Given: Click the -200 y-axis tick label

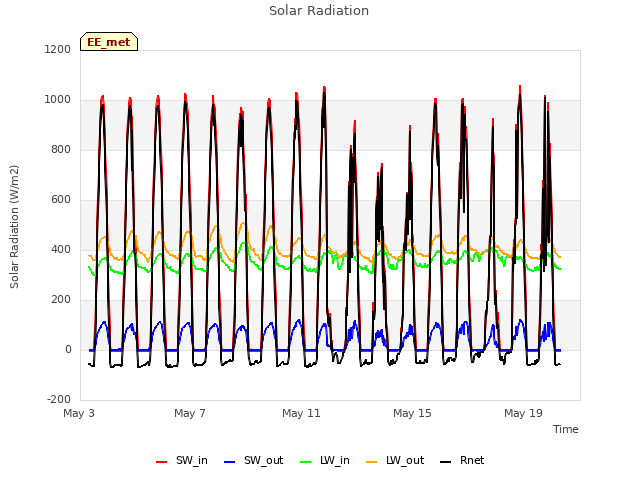Looking at the screenshot, I should click(59, 400).
